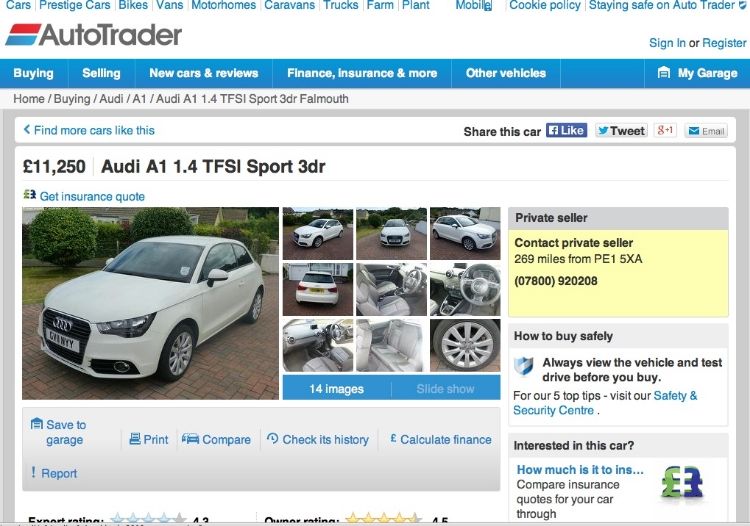Open Finance, insurance & more menu
Image resolution: width=750 pixels, height=526 pixels.
tap(362, 73)
